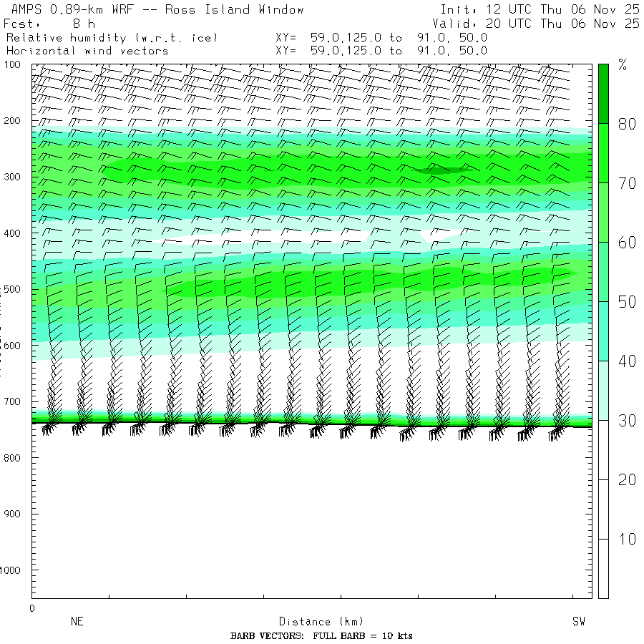Click the NE direction label

click(x=77, y=621)
